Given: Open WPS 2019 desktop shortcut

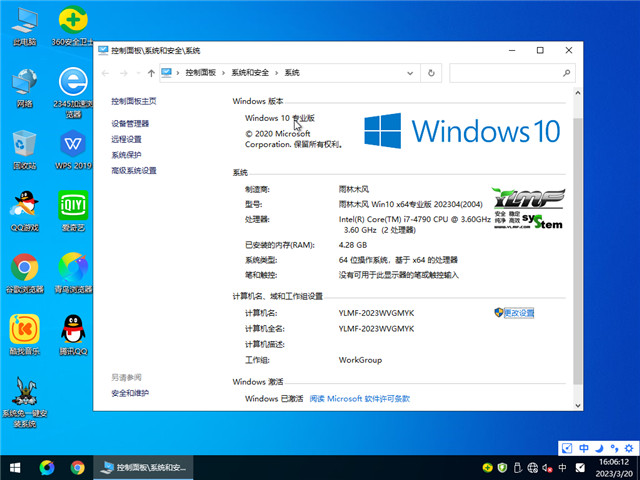Looking at the screenshot, I should click(73, 150).
